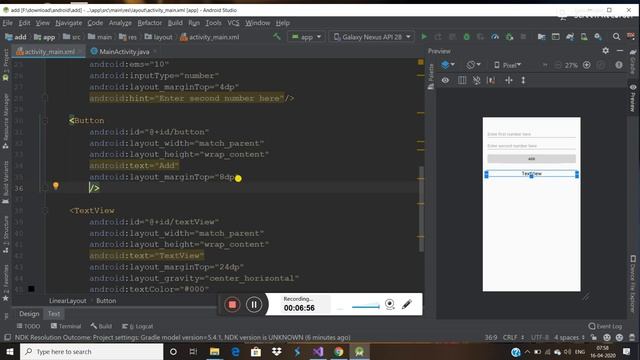This screenshot has width=640, height=360.
Task: Select the TextView in the layout preview
Action: coord(531,174)
